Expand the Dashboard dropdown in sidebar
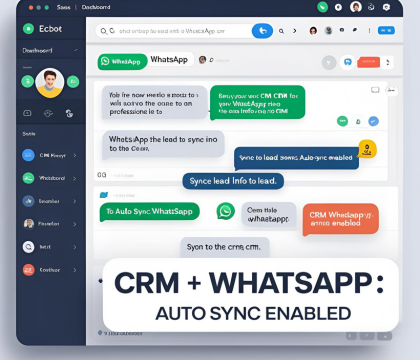The width and height of the screenshot is (420, 360). pyautogui.click(x=76, y=50)
